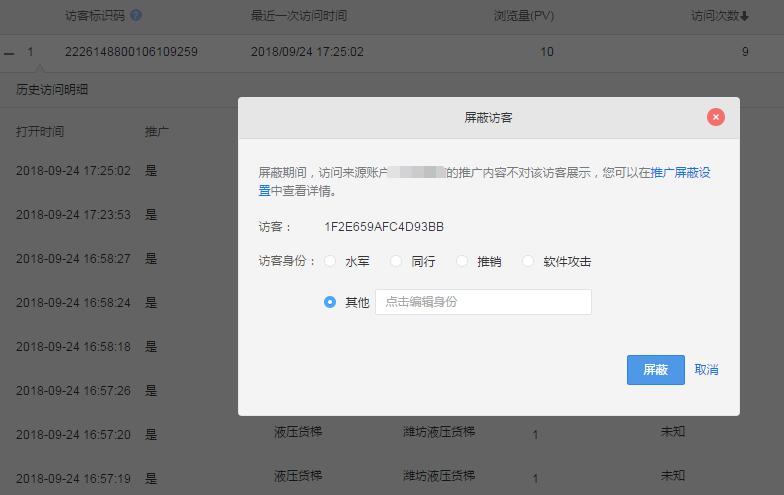Select the 水军 radio button

click(330, 261)
